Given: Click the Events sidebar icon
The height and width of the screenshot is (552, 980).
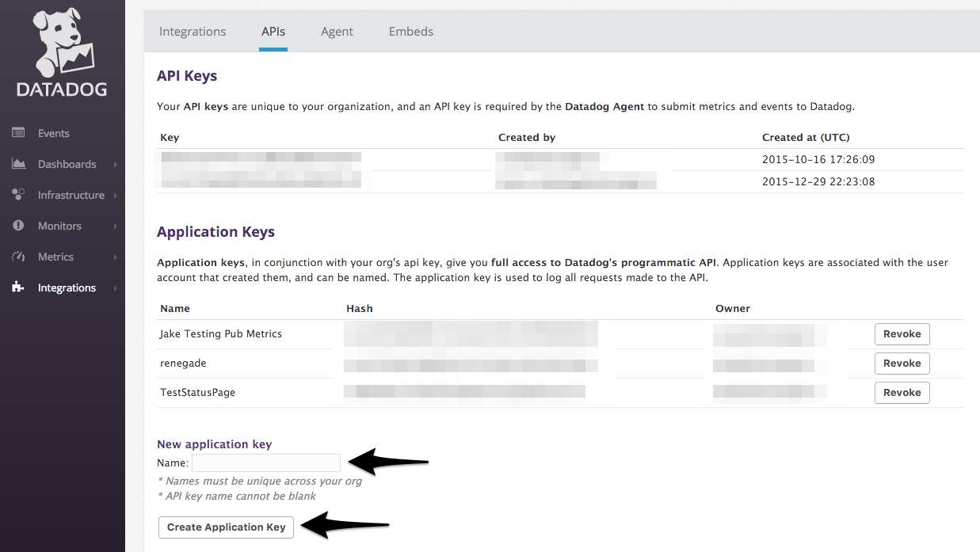Looking at the screenshot, I should 18,133.
